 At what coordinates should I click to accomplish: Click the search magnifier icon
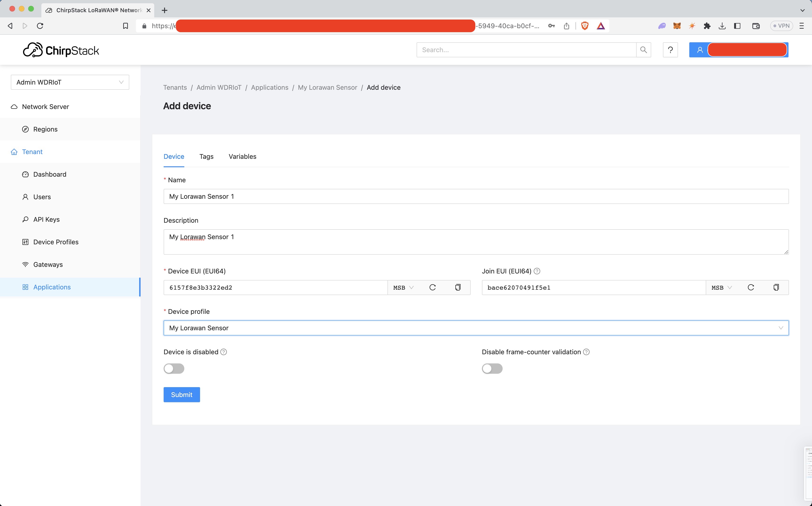643,50
